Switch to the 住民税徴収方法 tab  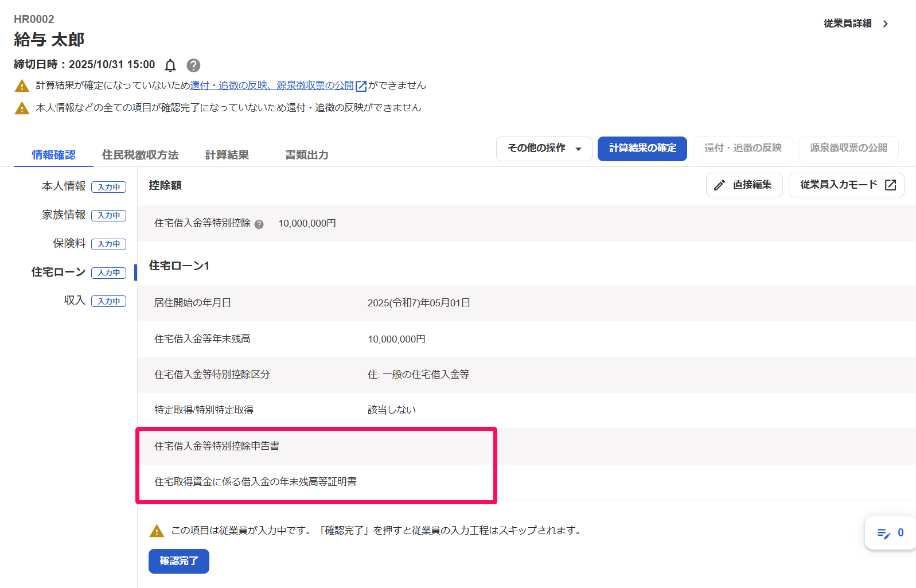pyautogui.click(x=141, y=155)
